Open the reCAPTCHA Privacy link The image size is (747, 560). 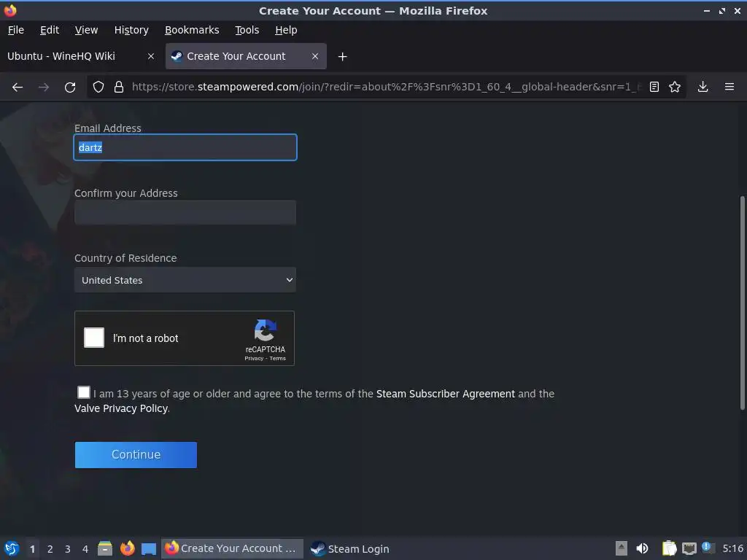[x=254, y=359]
